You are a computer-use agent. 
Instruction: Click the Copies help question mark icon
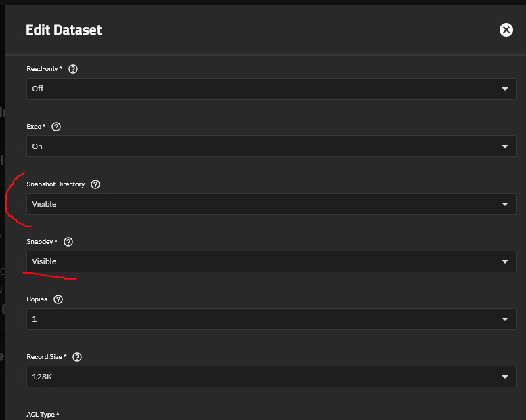pyautogui.click(x=58, y=299)
